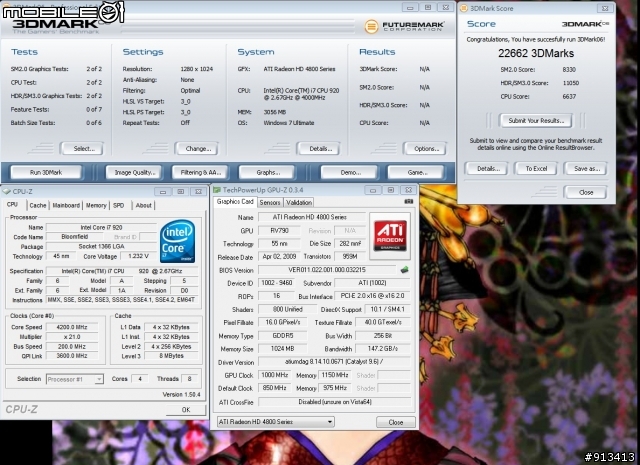Click Change under the Settings section
Image resolution: width=640 pixels, height=465 pixels.
pyautogui.click(x=197, y=149)
